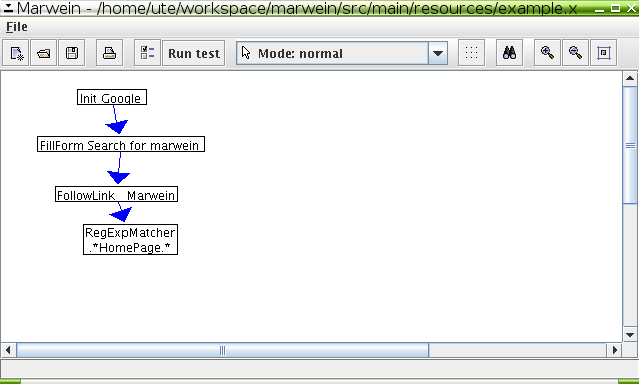This screenshot has height=384, width=639.
Task: Maximize the Marwein window
Action: (x=615, y=8)
